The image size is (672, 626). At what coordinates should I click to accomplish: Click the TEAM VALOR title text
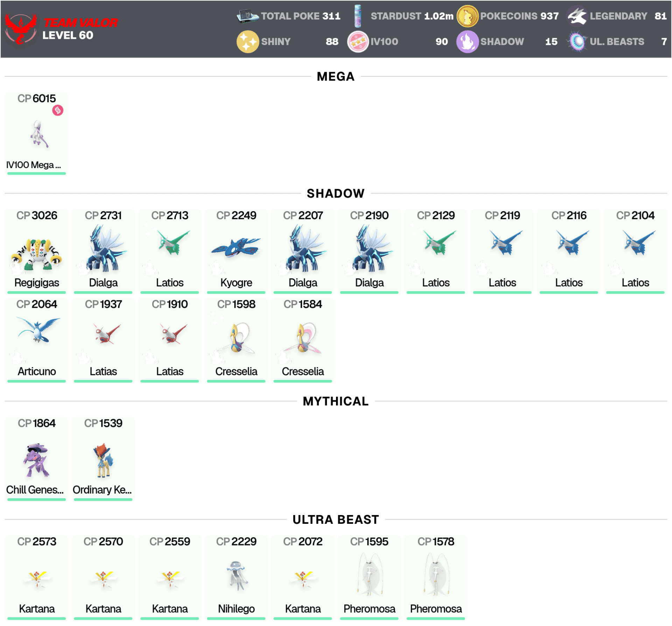[81, 23]
